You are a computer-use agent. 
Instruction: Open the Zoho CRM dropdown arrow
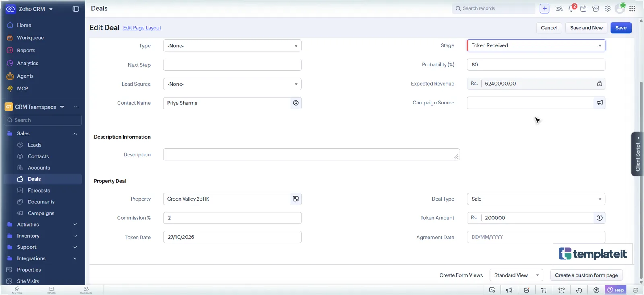click(51, 9)
